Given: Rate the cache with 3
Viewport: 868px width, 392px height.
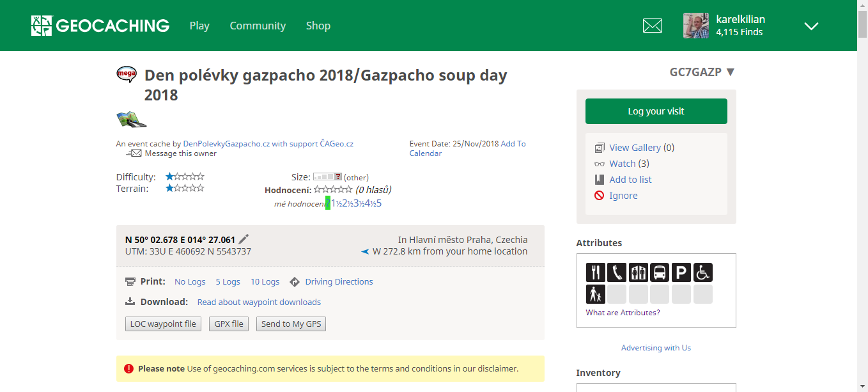Looking at the screenshot, I should pos(356,203).
